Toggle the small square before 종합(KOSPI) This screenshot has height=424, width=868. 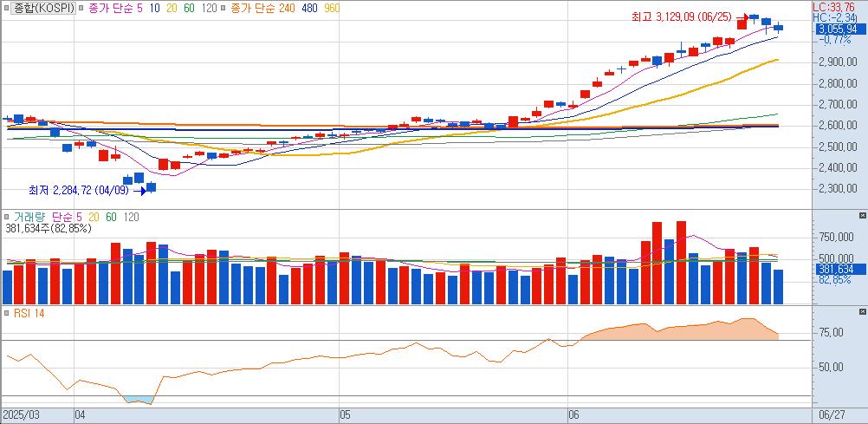point(7,9)
